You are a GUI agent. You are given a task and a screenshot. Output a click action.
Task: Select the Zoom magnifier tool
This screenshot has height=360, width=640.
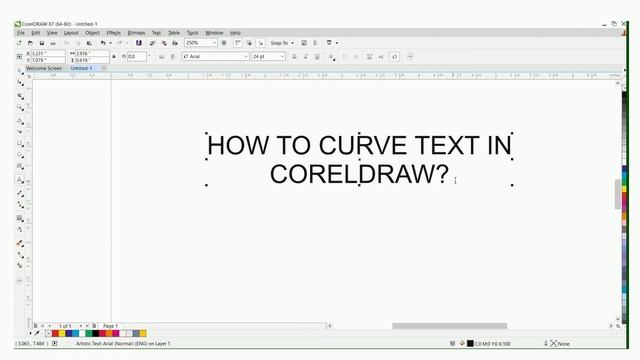coord(20,108)
